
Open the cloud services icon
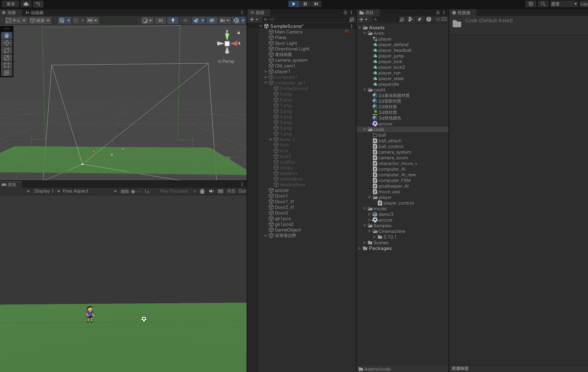26,4
